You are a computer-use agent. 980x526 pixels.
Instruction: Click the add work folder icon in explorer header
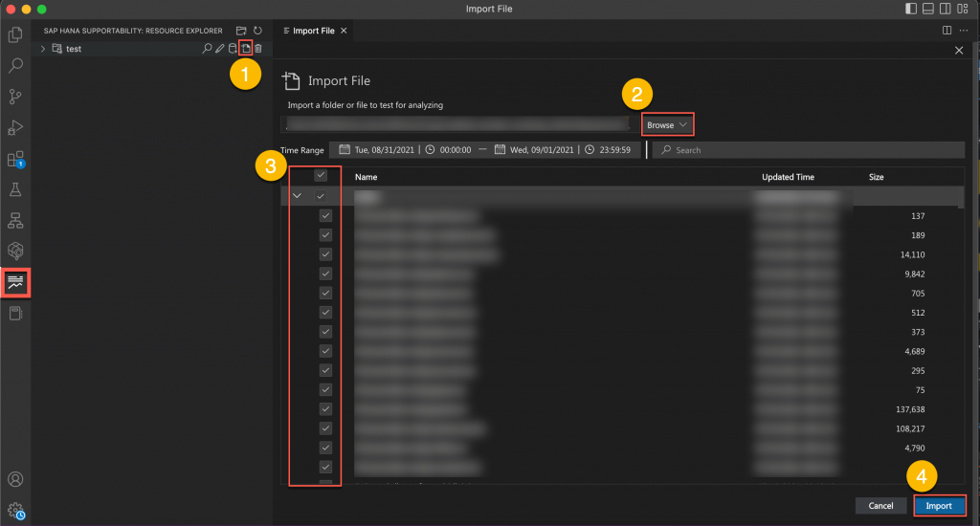241,30
